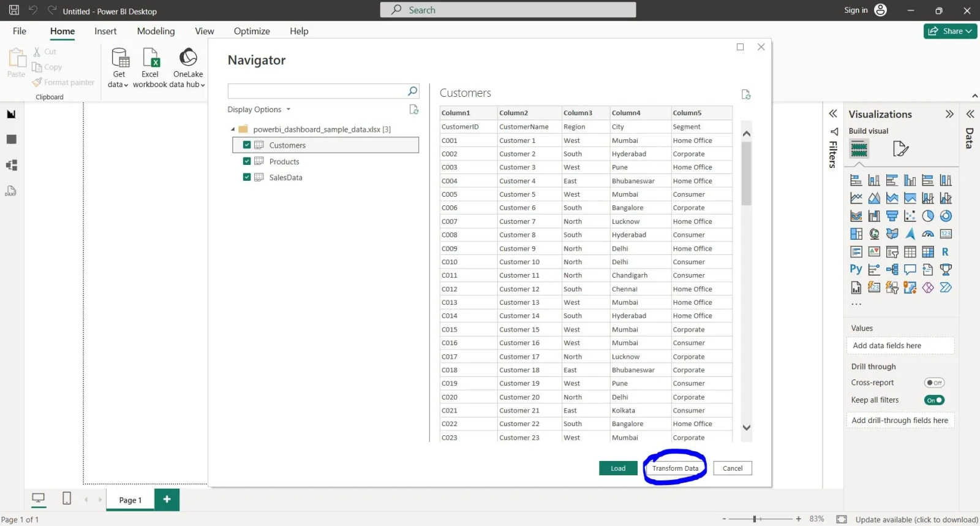
Task: Click the Navigator search magnifier icon
Action: tap(413, 91)
